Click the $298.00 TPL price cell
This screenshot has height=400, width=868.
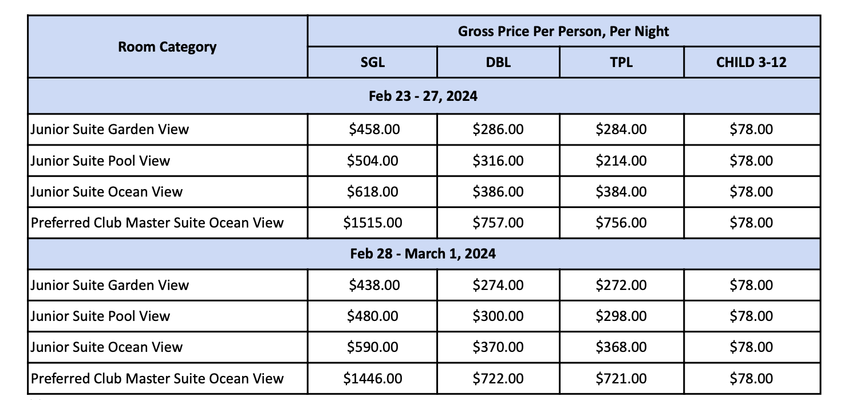[621, 316]
